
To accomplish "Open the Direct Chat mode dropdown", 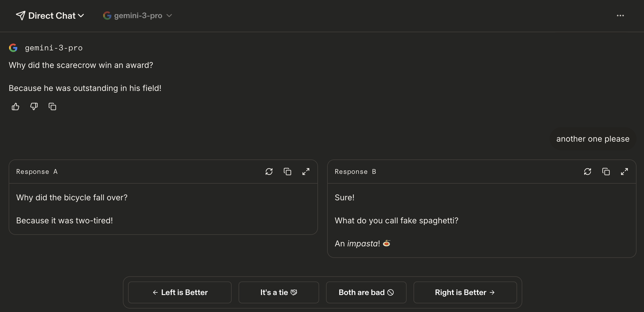I will [56, 16].
